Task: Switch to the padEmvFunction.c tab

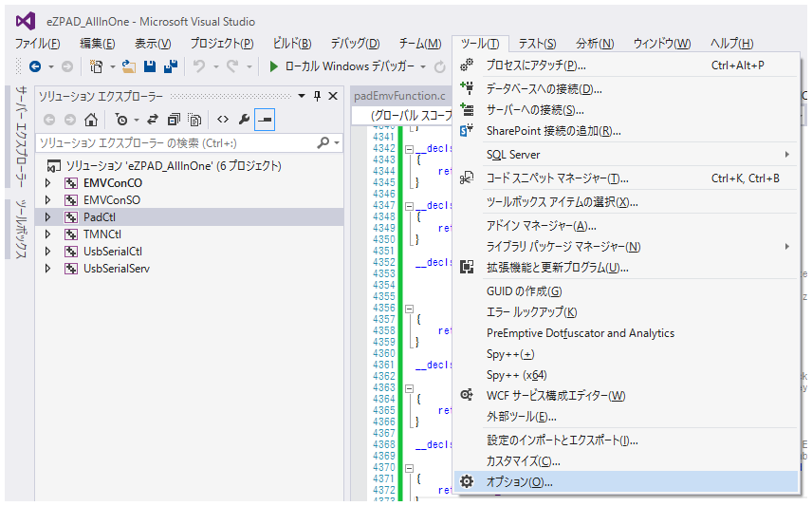Action: tap(399, 96)
